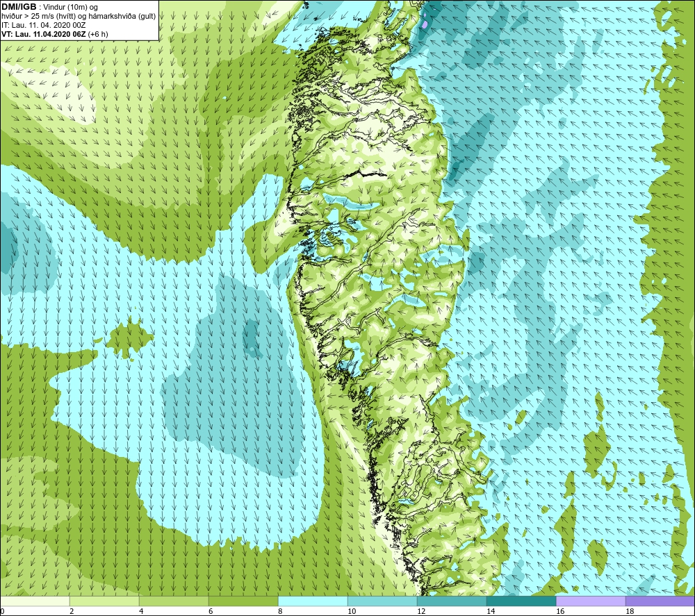Click the legend scale label '2'
The height and width of the screenshot is (616, 695).
click(x=72, y=612)
